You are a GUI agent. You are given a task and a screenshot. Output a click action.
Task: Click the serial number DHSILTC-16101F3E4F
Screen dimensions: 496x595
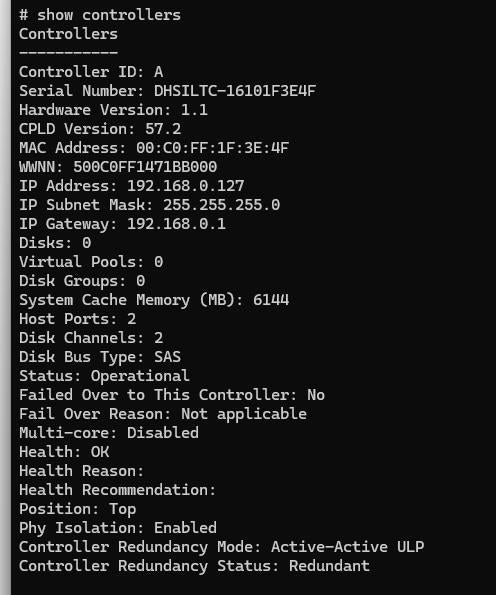coord(235,91)
